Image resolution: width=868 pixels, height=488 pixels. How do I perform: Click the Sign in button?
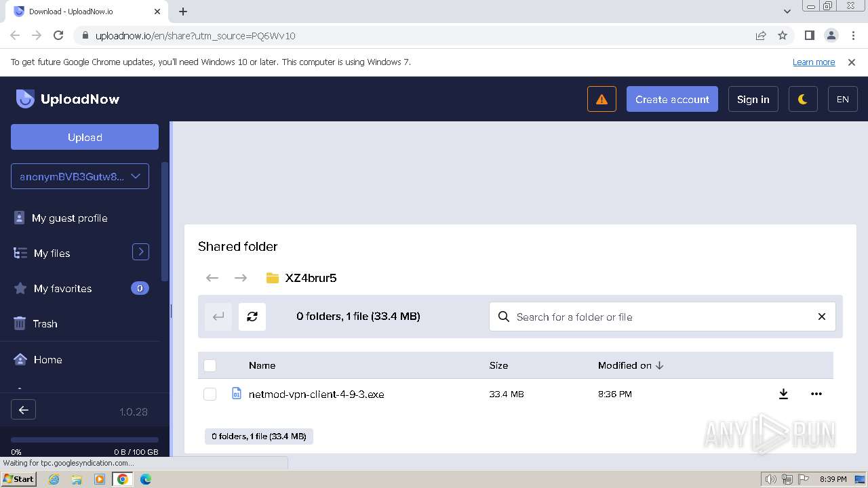753,99
